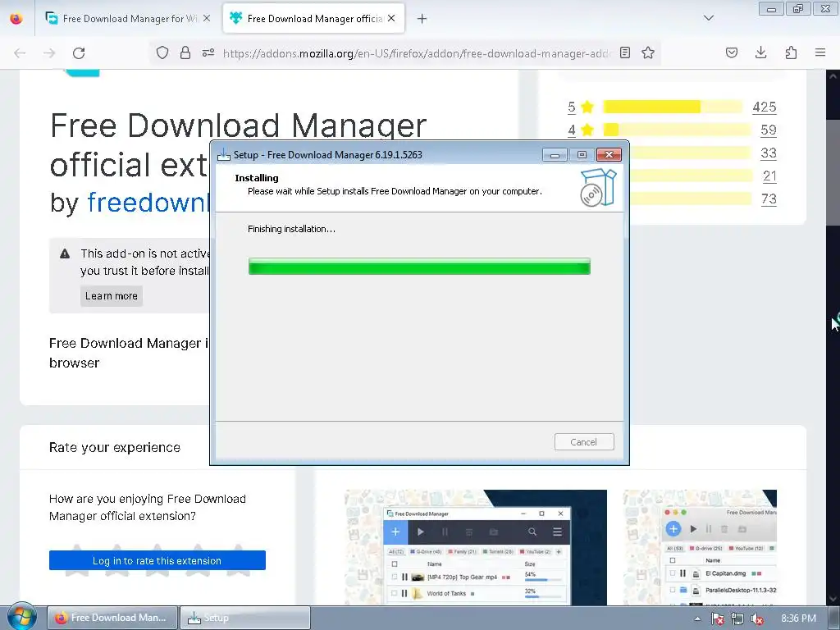
Task: Click the Free Download Manager official ext heading
Action: point(239,144)
